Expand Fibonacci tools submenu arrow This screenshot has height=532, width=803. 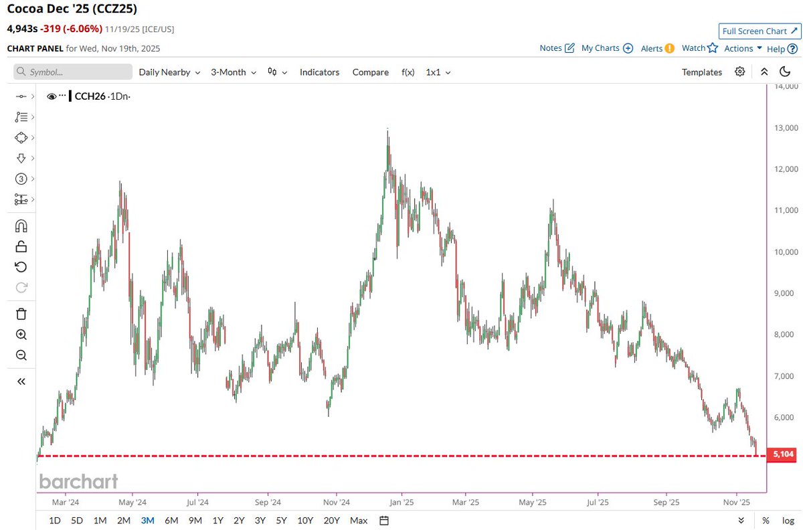coord(32,117)
